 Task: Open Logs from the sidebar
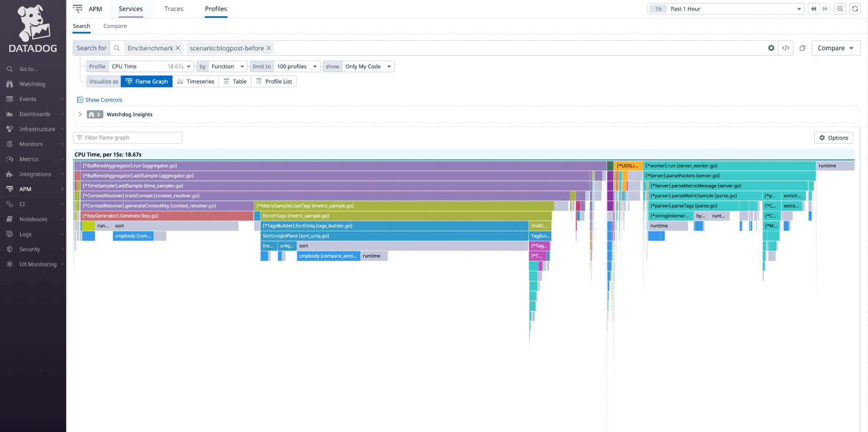point(26,234)
